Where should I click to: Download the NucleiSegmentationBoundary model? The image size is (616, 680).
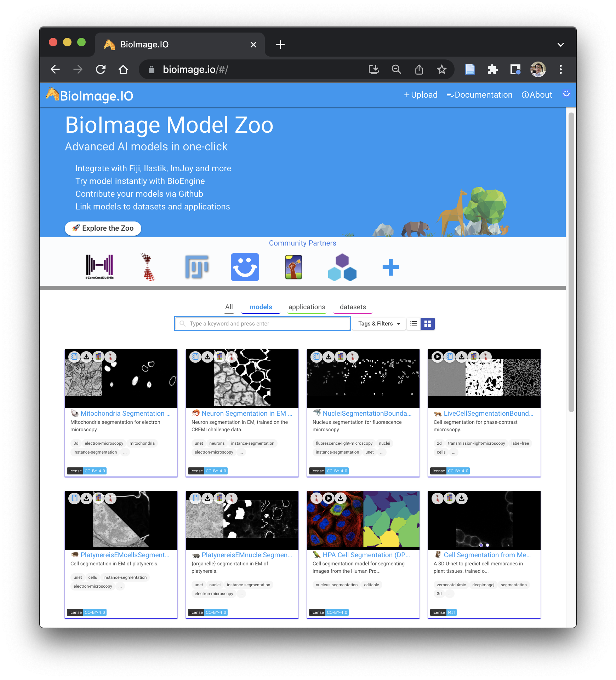click(329, 357)
